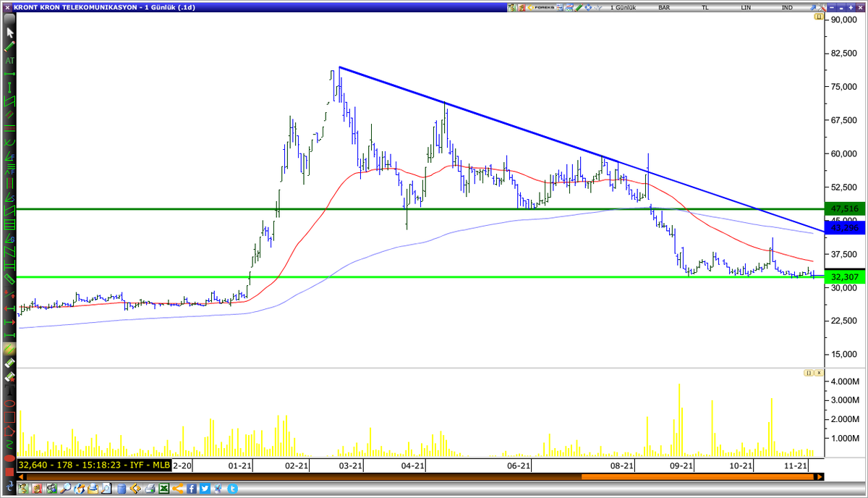Export the chart data to Excel
Image resolution: width=868 pixels, height=498 pixels.
pos(164,488)
